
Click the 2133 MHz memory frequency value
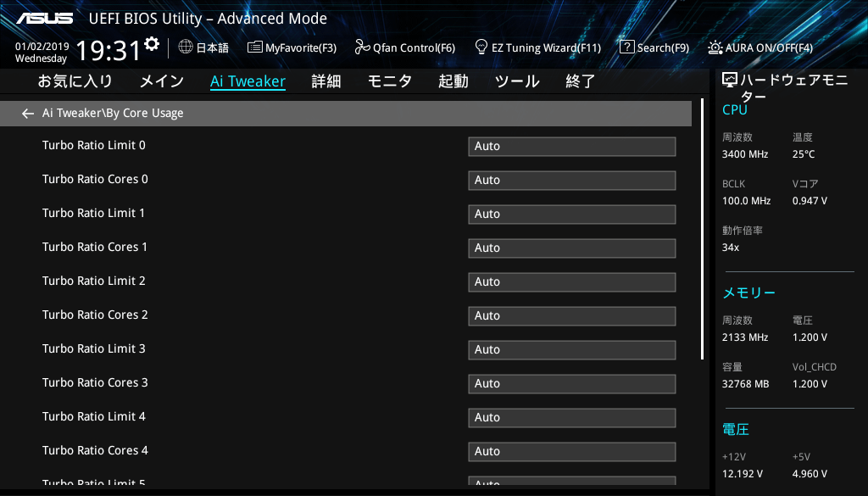pos(745,337)
